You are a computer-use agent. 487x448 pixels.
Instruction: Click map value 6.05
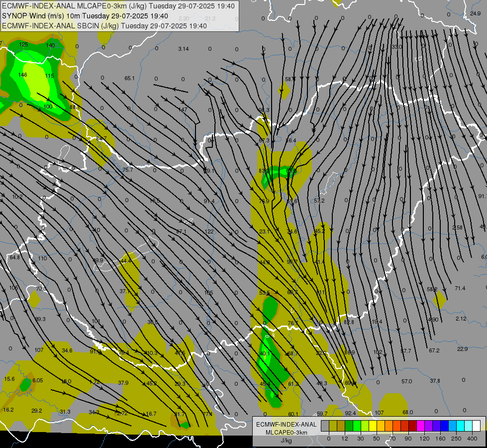(x=38, y=380)
